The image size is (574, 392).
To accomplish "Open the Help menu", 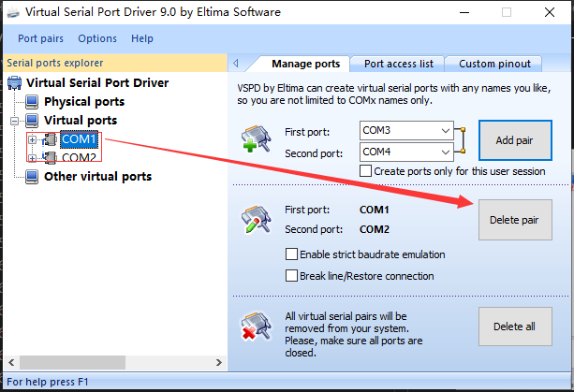I will (142, 38).
